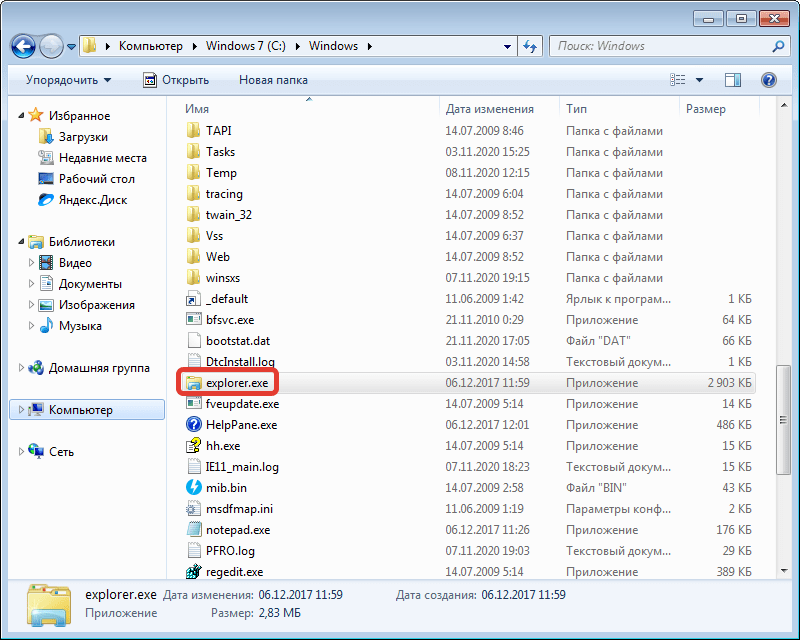Select the Web folder icon
This screenshot has height=640, width=800.
[193, 256]
